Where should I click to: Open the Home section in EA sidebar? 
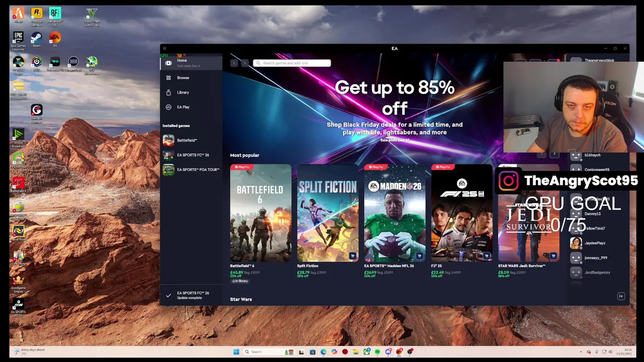[x=191, y=62]
